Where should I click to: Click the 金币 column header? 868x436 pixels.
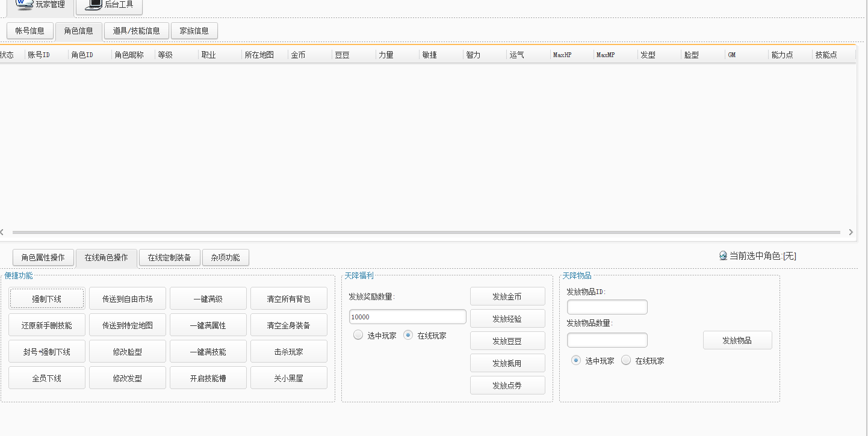coord(309,55)
